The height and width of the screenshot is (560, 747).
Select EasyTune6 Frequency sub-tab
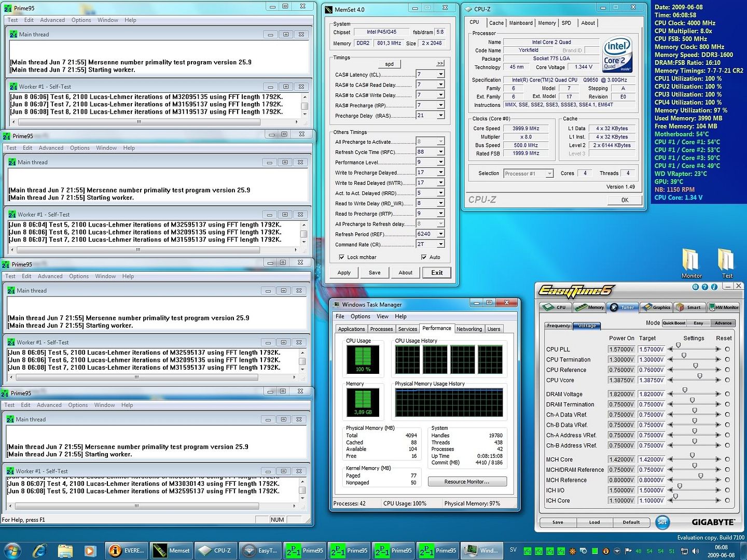pyautogui.click(x=558, y=326)
